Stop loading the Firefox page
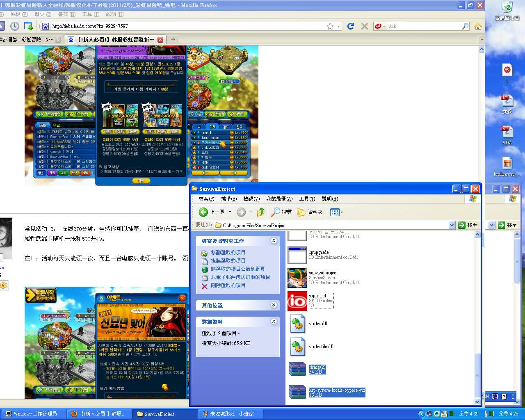The height and width of the screenshot is (420, 525). [x=364, y=26]
